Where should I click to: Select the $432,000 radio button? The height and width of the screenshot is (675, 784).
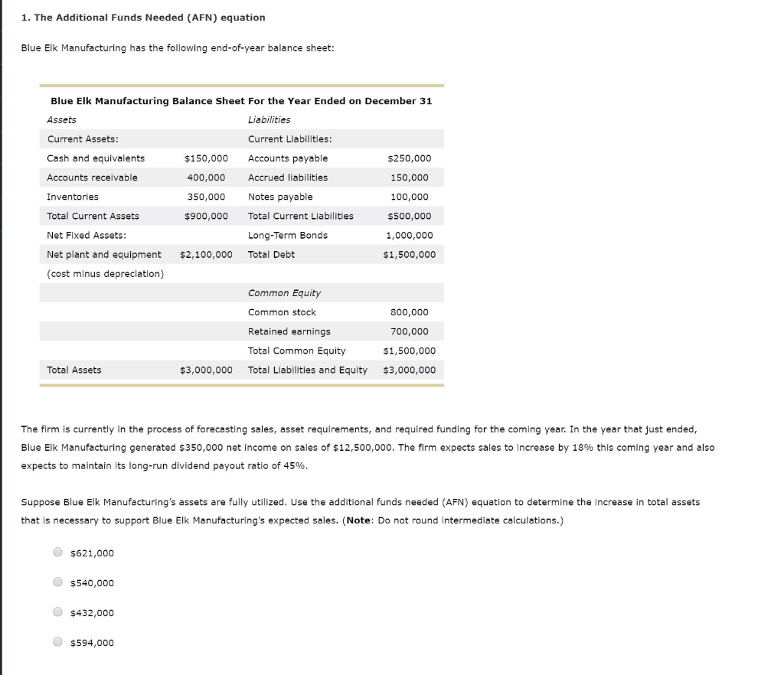click(57, 612)
